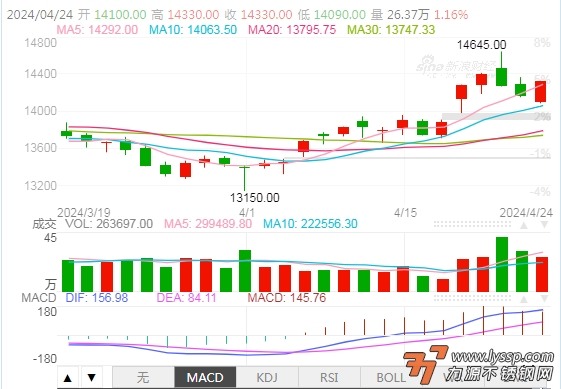The image size is (561, 389).
Task: Click the header date 2024/04/24
Action: coord(40,15)
